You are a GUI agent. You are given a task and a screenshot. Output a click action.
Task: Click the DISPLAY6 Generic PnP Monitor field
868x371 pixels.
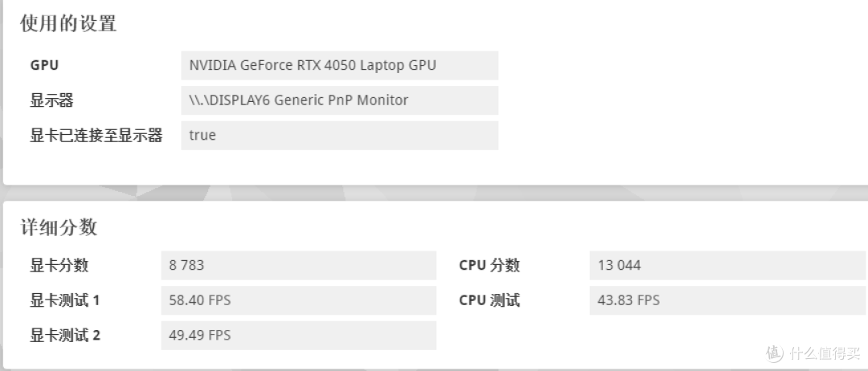pos(339,100)
